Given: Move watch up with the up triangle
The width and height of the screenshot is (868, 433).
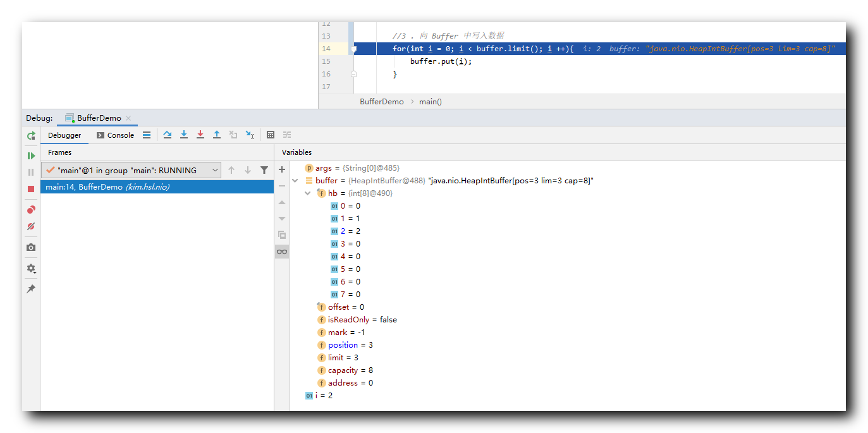Looking at the screenshot, I should point(282,202).
